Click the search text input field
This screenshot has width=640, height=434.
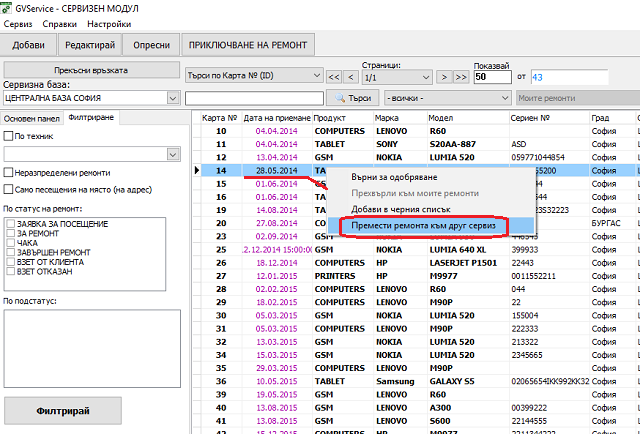[x=254, y=98]
